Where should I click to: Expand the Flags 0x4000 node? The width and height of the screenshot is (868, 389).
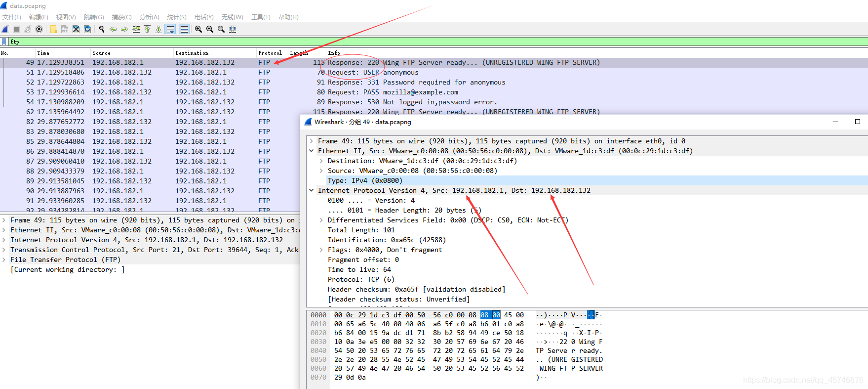click(321, 250)
